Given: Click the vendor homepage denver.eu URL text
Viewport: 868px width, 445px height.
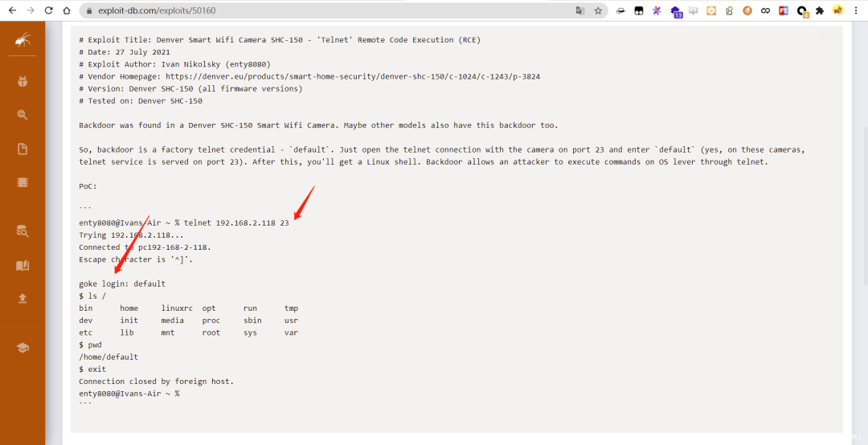Looking at the screenshot, I should tap(353, 76).
